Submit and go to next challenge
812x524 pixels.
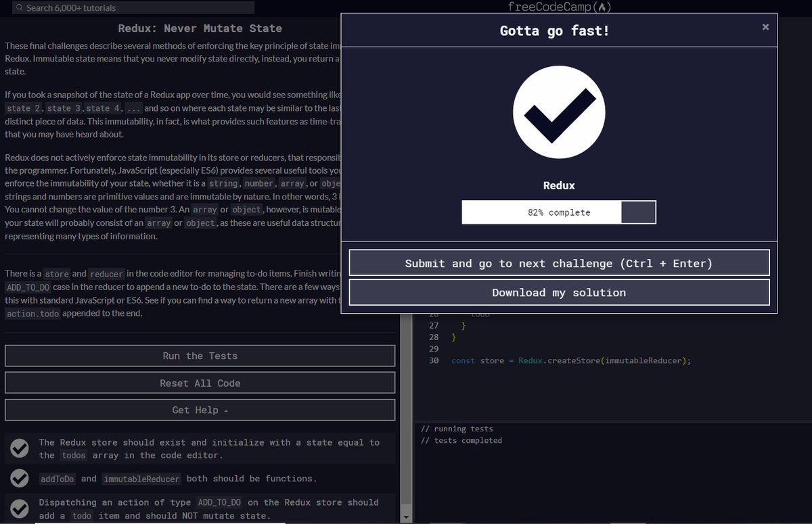click(x=559, y=263)
